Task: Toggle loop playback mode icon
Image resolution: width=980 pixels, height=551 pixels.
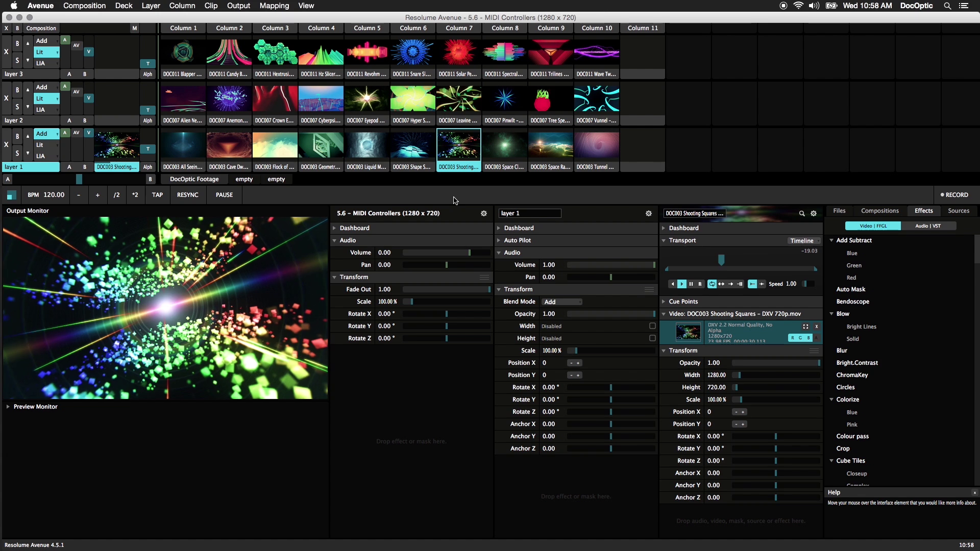Action: pyautogui.click(x=712, y=284)
